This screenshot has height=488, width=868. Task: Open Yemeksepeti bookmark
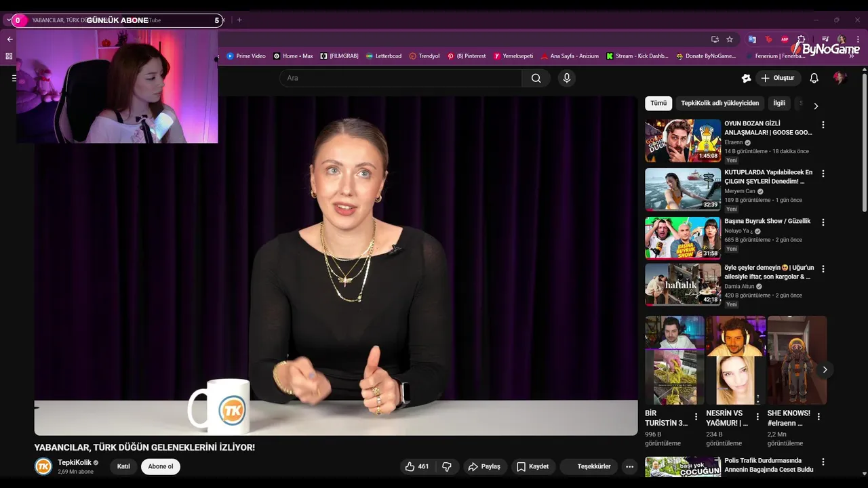point(513,56)
